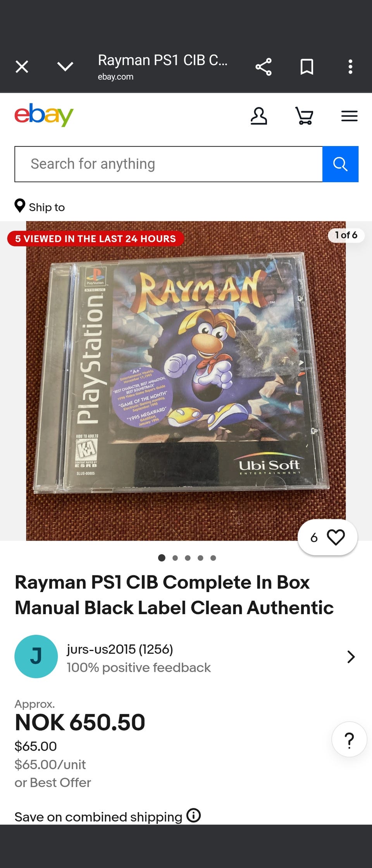Open the account profile icon

(259, 116)
